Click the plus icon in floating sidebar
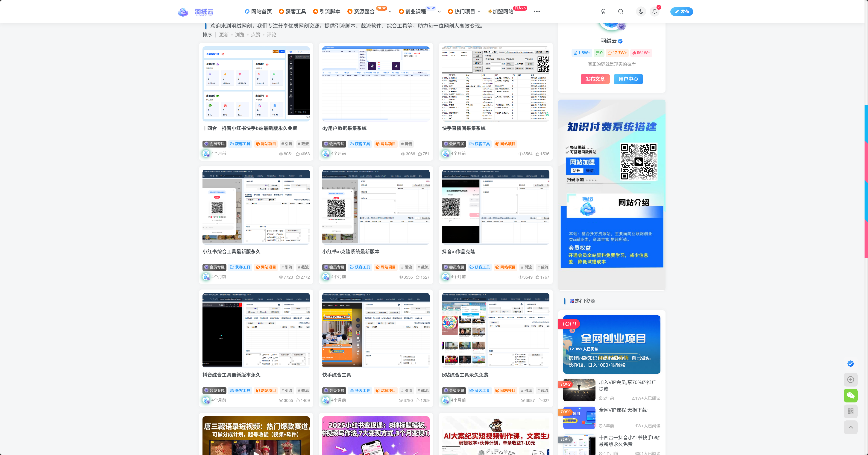This screenshot has height=455, width=868. pyautogui.click(x=851, y=379)
